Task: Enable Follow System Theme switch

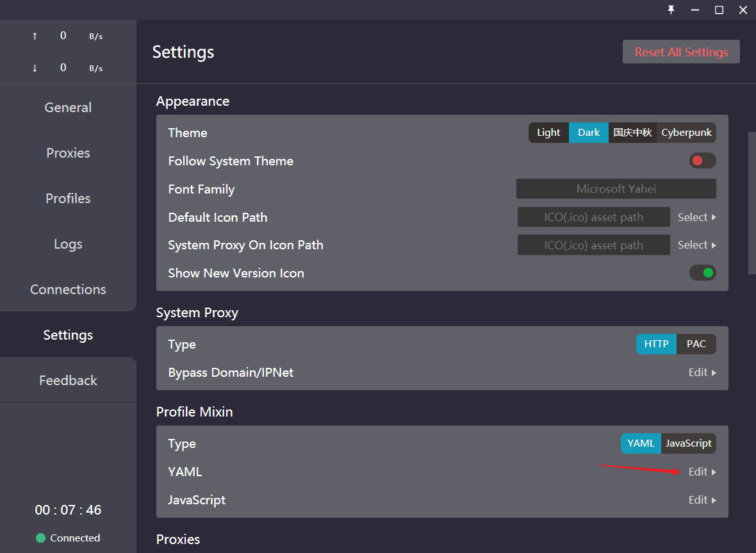Action: tap(702, 161)
